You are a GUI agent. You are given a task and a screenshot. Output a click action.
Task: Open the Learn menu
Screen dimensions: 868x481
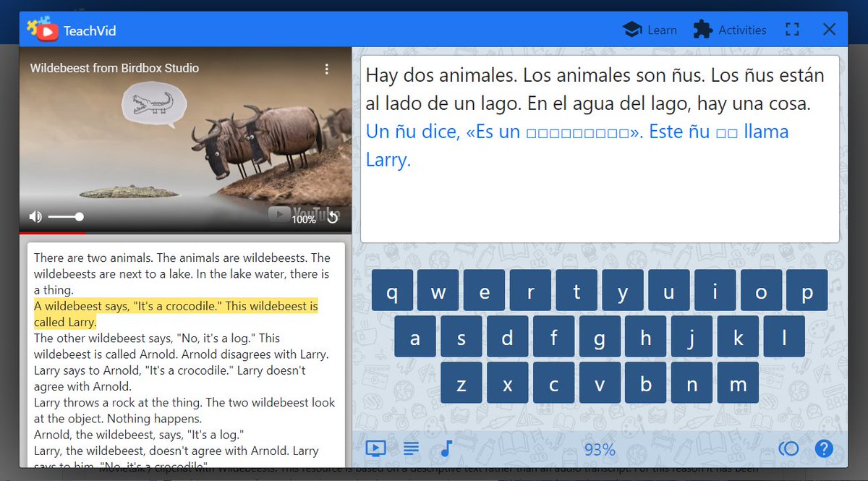click(660, 30)
